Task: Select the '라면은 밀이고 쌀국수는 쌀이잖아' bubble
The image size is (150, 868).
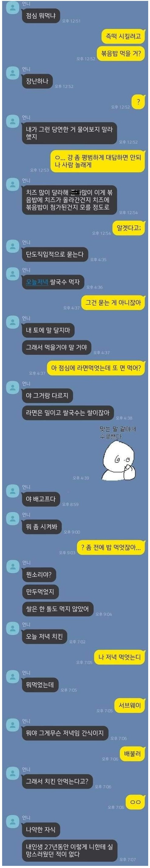Action: coord(68,413)
